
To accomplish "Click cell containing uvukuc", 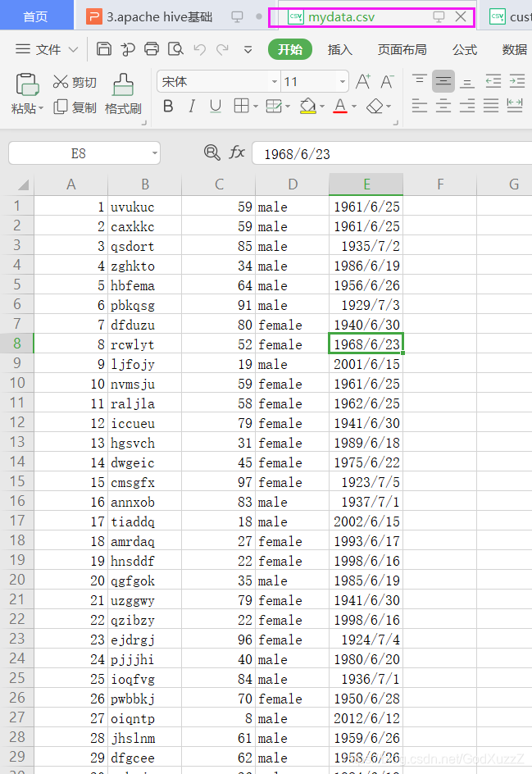I will pyautogui.click(x=144, y=207).
